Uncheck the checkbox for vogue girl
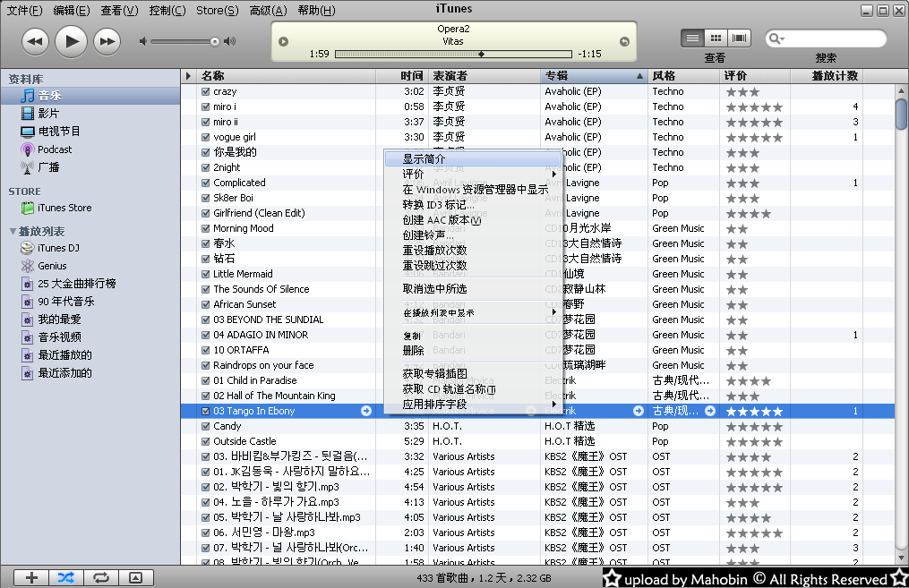Image resolution: width=909 pixels, height=588 pixels. pyautogui.click(x=205, y=137)
